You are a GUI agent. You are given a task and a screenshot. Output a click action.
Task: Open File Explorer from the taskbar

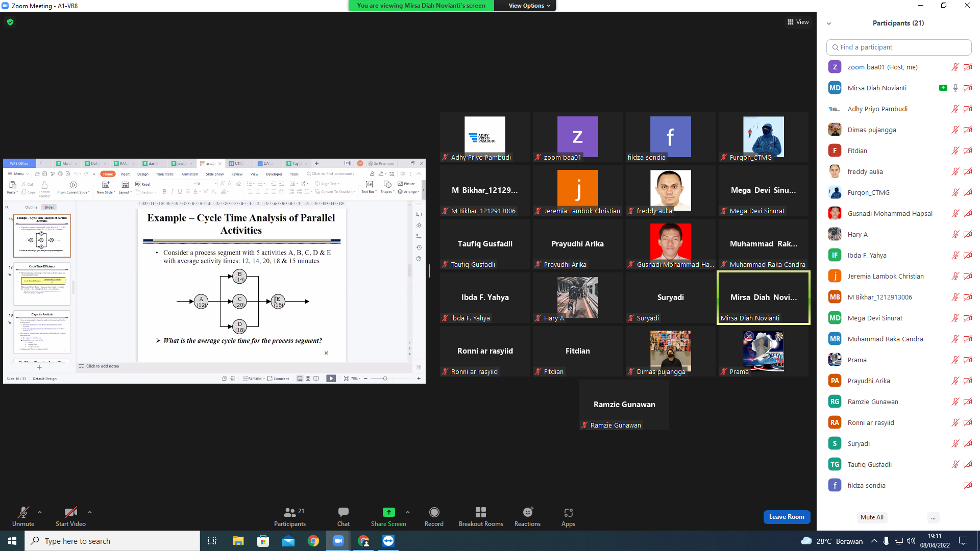pos(238,541)
